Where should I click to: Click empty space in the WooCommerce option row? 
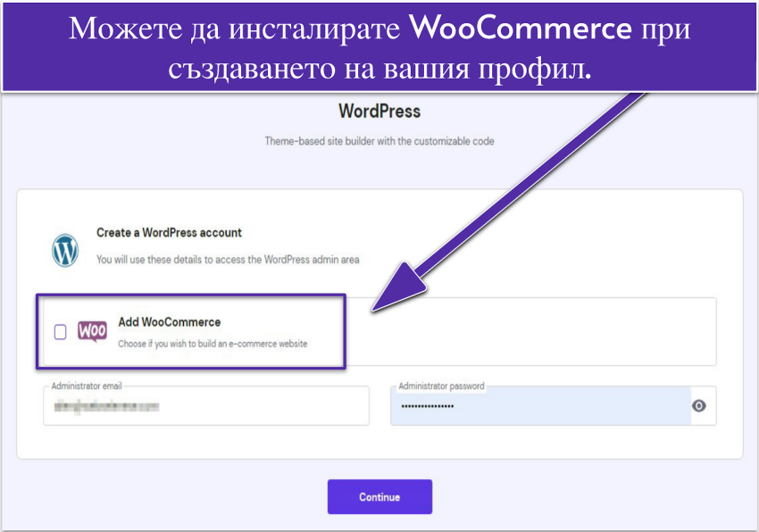click(536, 332)
